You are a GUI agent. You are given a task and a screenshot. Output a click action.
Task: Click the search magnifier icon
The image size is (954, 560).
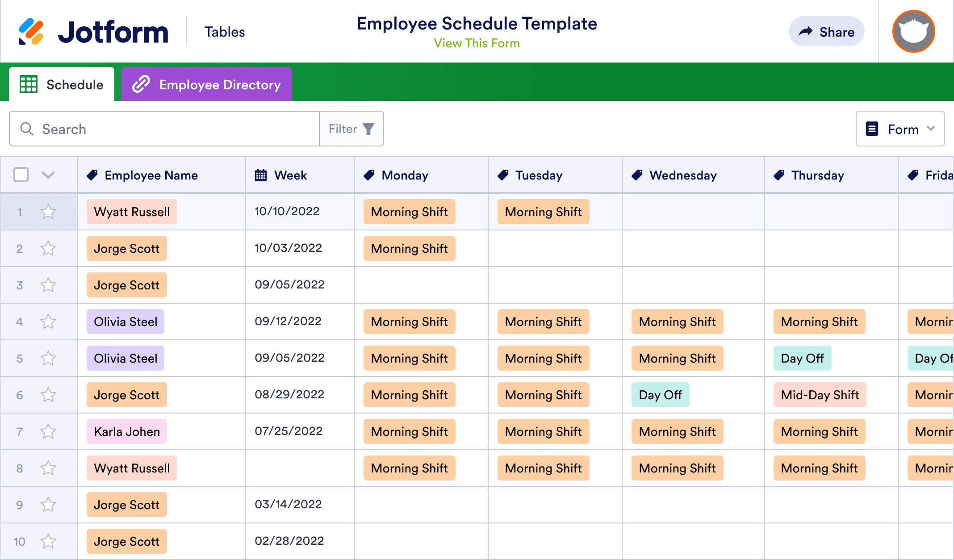click(x=27, y=129)
